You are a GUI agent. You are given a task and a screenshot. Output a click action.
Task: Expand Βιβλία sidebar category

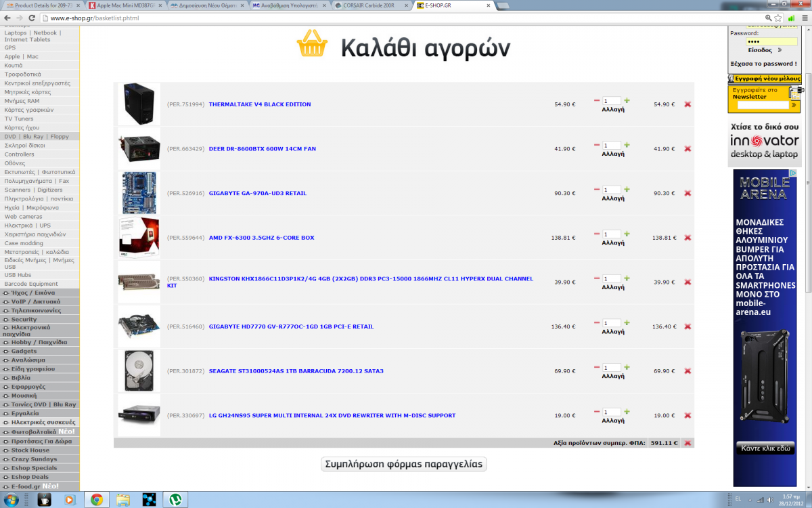pos(40,377)
